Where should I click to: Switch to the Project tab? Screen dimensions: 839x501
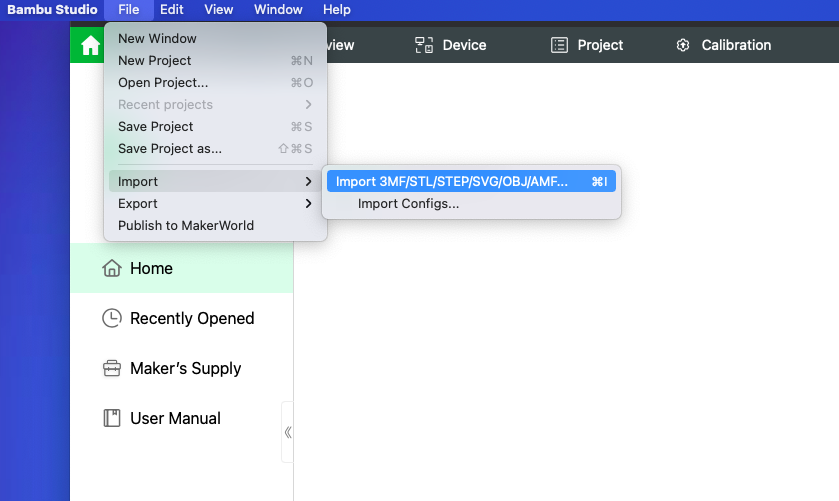click(587, 45)
